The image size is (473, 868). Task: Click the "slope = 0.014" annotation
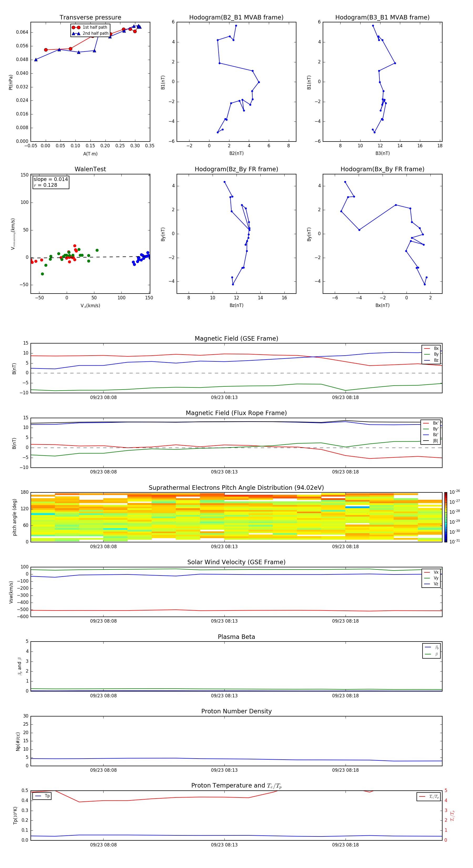pyautogui.click(x=51, y=179)
